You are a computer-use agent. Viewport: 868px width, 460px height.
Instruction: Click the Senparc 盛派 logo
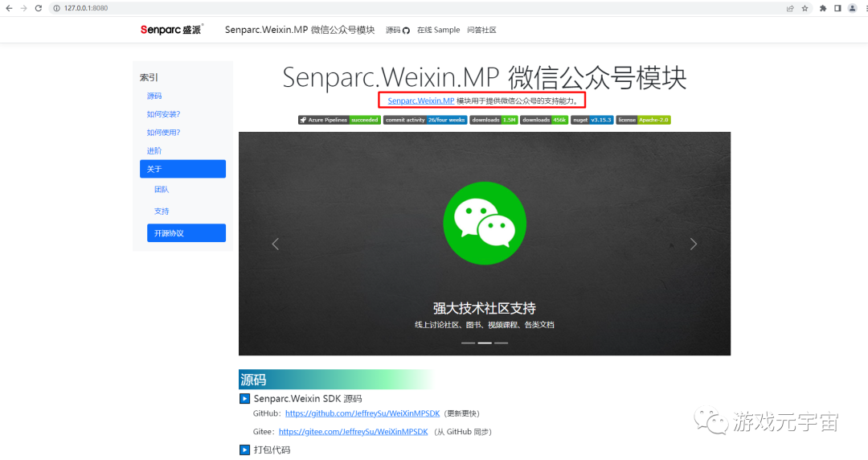click(x=172, y=30)
